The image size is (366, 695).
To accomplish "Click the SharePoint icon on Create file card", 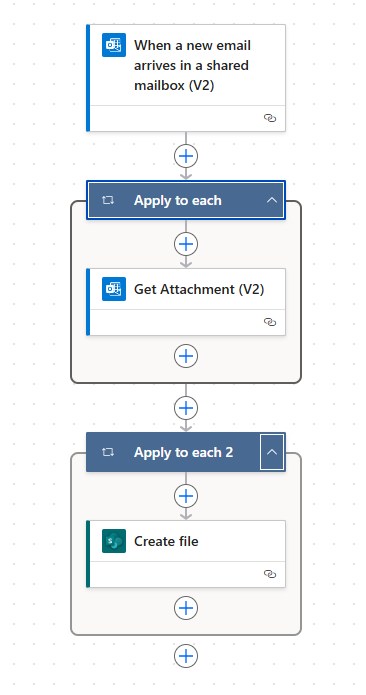I will [114, 541].
